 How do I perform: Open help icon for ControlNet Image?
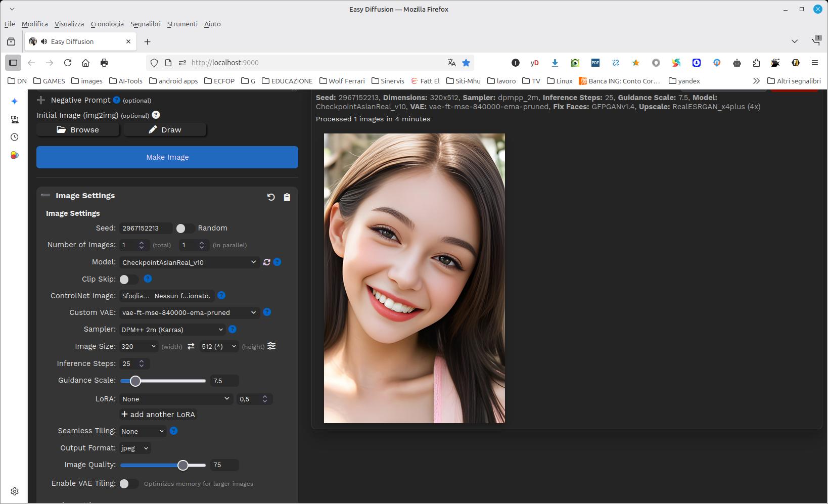tap(221, 295)
